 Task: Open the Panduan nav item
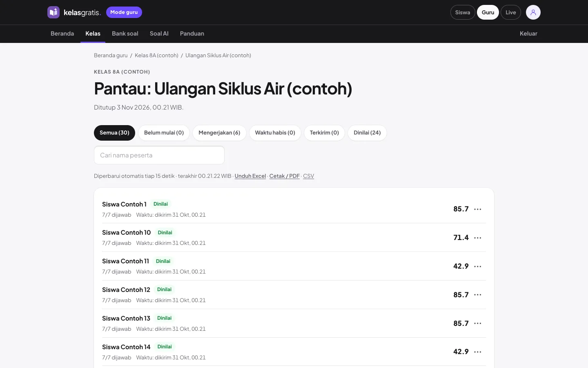pyautogui.click(x=192, y=34)
